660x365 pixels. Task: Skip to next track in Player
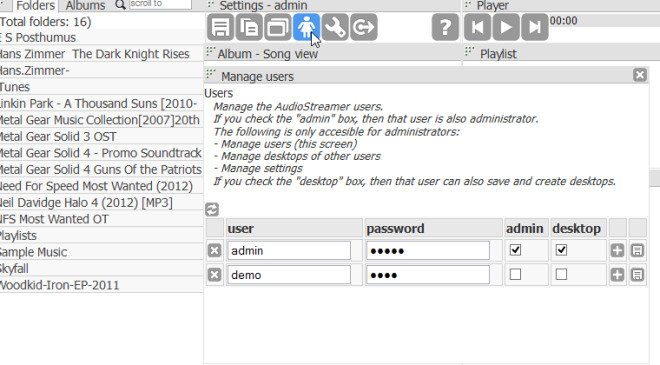coord(535,27)
